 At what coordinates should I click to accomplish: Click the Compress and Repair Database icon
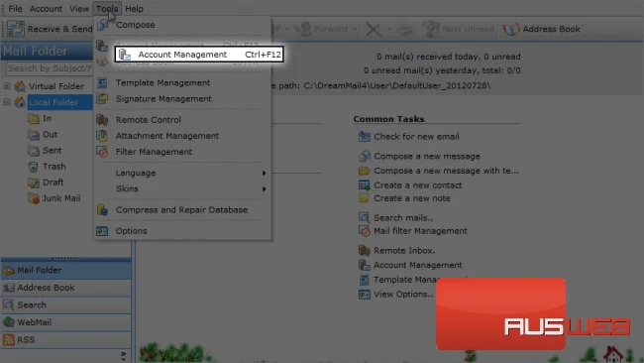coord(102,210)
